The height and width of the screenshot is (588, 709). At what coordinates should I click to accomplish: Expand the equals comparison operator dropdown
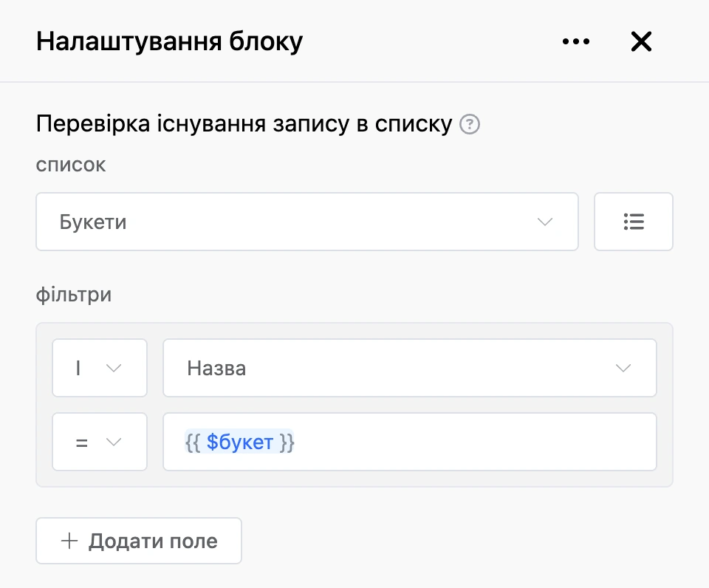pos(100,442)
